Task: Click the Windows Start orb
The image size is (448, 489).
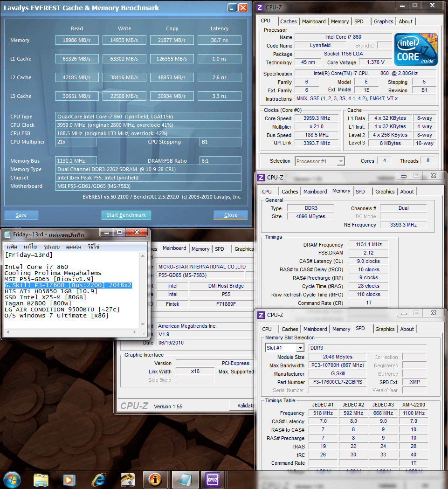Action: (x=12, y=480)
